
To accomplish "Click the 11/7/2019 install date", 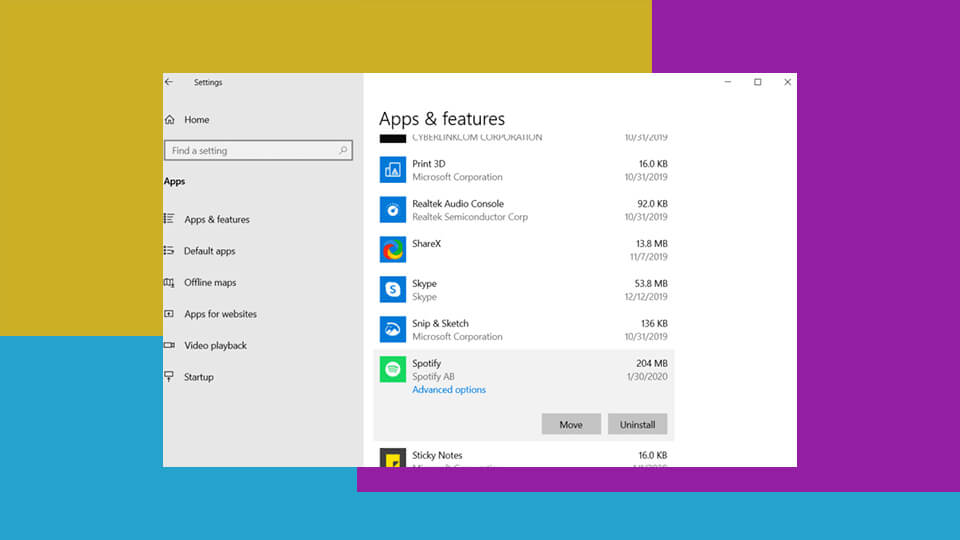I will 648,257.
